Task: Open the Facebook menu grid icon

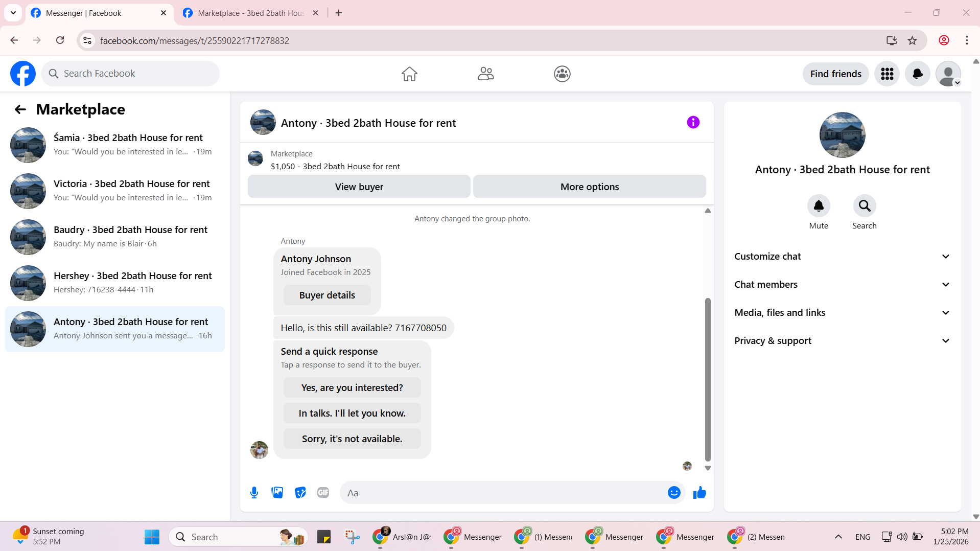Action: pyautogui.click(x=887, y=74)
